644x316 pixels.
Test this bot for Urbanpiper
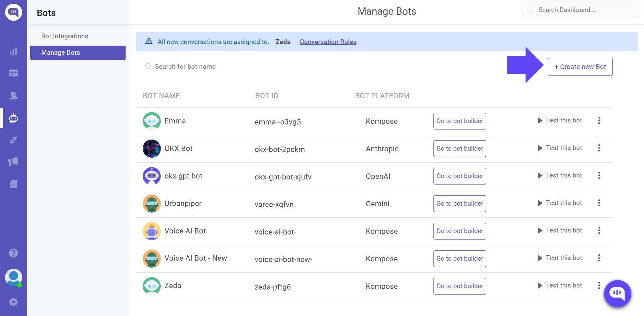pos(560,203)
